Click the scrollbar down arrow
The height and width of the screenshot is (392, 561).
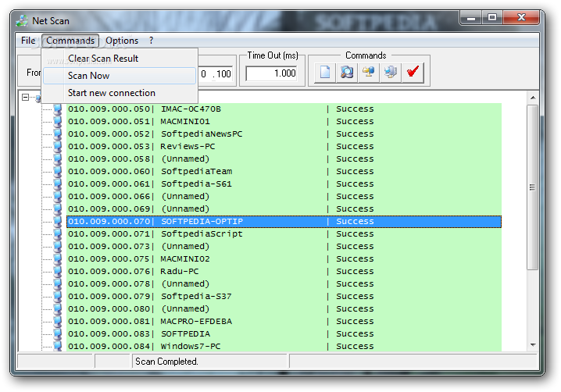click(x=533, y=345)
